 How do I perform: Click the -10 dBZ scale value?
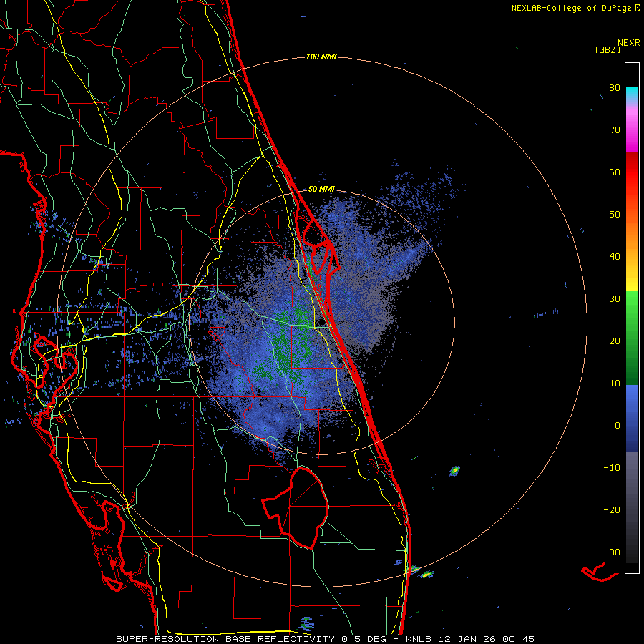[612, 468]
